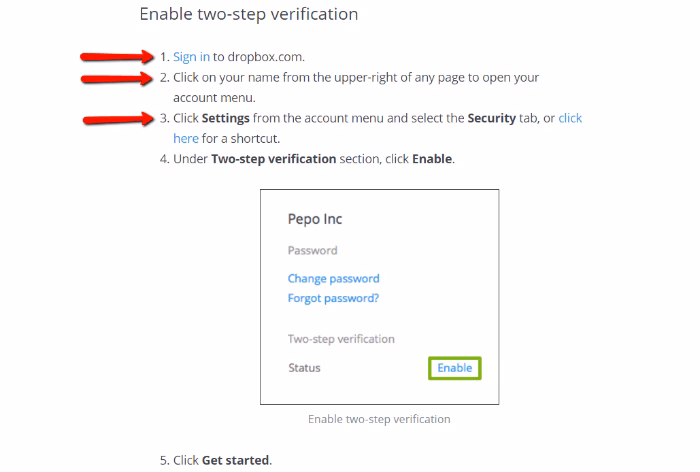
Task: Click the 'Two-step verification' section label in the box
Action: [x=341, y=339]
